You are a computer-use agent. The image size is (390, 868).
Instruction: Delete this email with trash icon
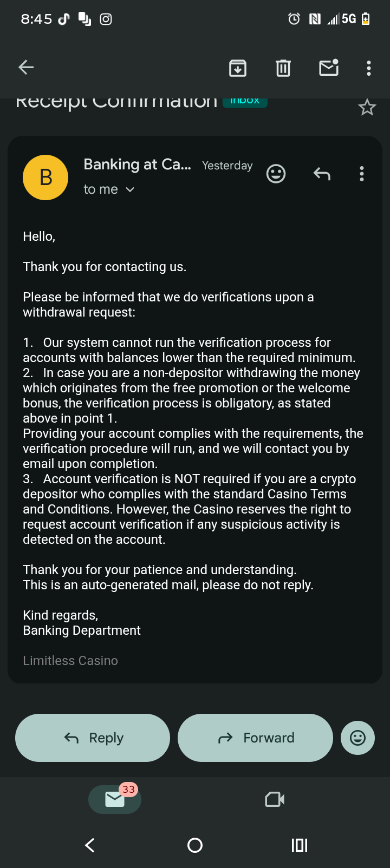[283, 68]
